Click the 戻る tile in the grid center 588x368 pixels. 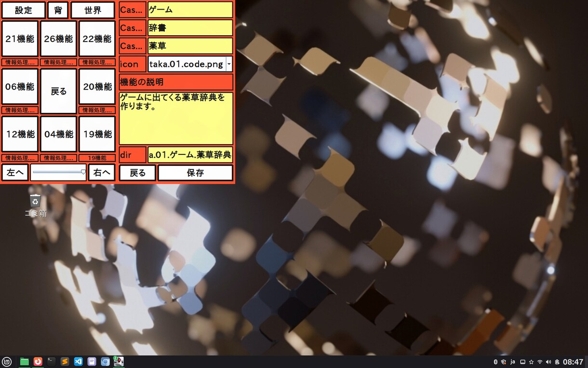tap(58, 91)
